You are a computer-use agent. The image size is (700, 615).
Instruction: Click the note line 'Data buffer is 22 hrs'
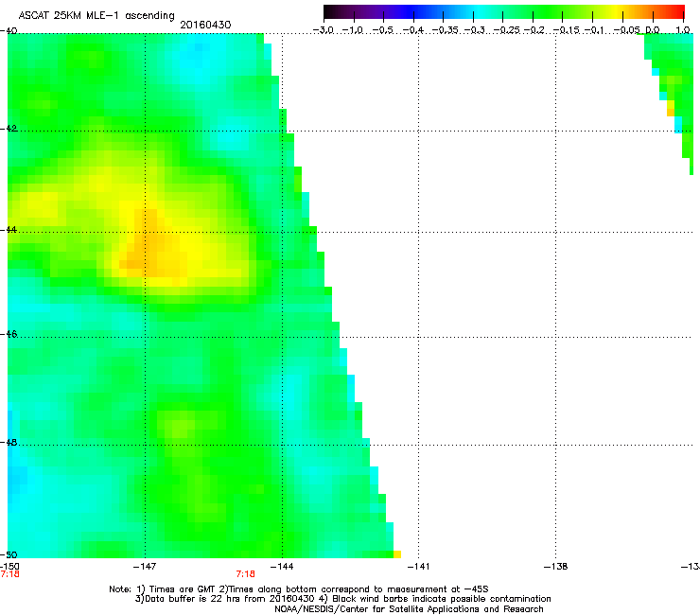point(342,599)
